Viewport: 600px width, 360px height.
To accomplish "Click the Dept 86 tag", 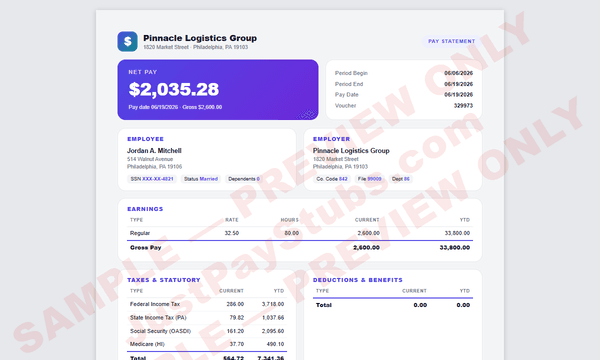I will pos(400,179).
